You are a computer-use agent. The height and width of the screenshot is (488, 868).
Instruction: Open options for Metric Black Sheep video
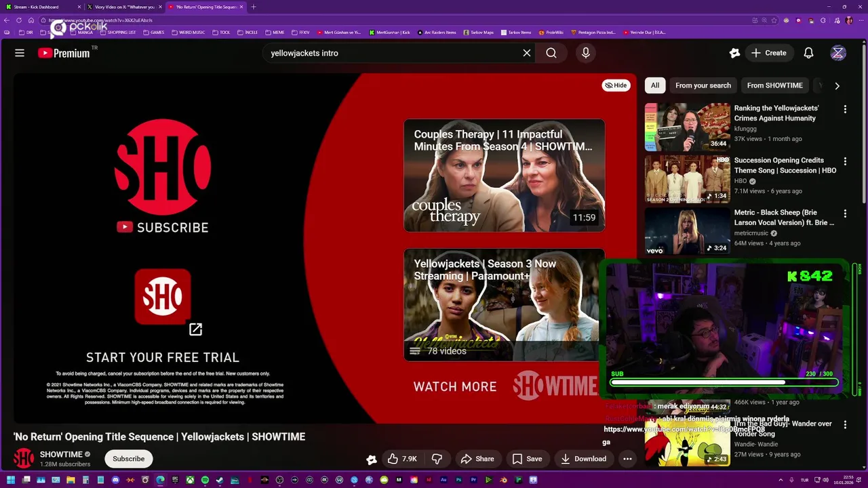point(845,213)
